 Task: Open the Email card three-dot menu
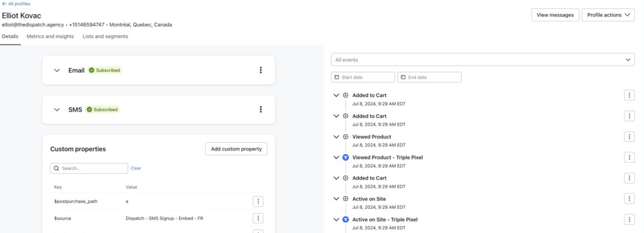click(x=261, y=70)
